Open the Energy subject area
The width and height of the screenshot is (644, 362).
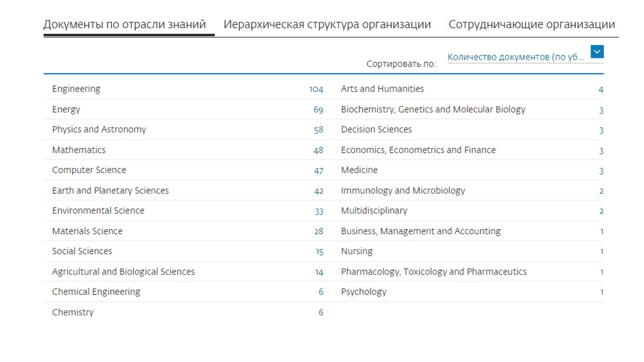(66, 110)
